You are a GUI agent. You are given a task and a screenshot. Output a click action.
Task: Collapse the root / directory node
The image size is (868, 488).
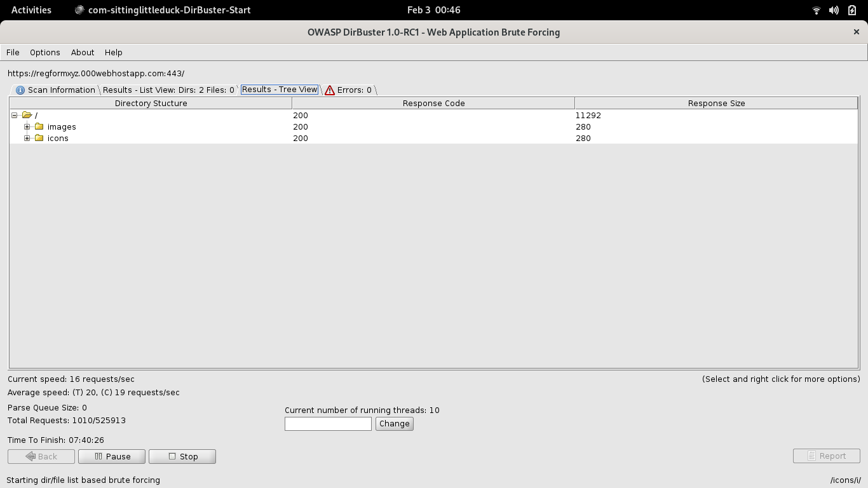tap(15, 115)
